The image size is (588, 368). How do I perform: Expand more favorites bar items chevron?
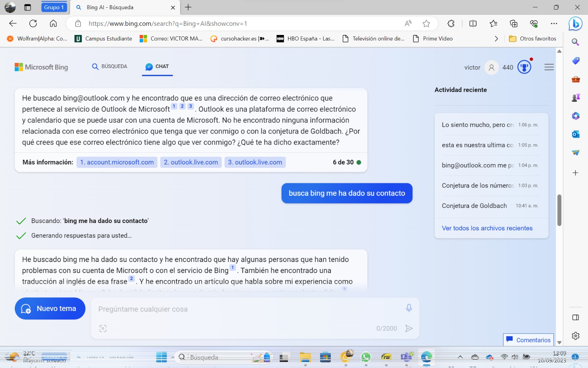tap(496, 39)
